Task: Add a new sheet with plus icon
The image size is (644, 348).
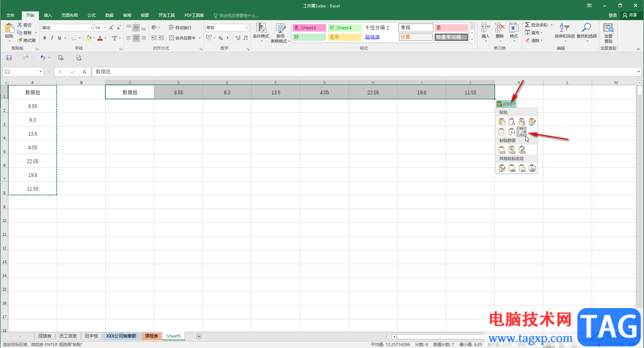Action: (199, 336)
